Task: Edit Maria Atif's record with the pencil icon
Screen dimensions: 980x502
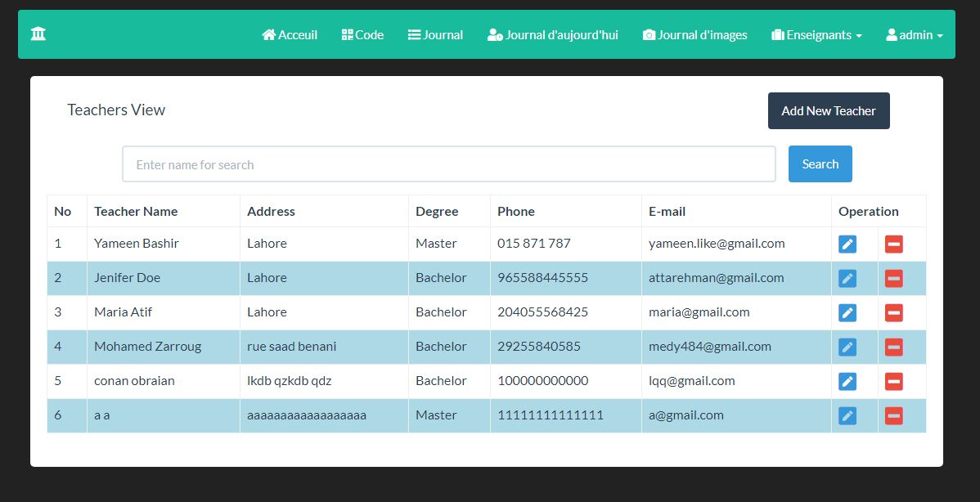Action: tap(847, 313)
